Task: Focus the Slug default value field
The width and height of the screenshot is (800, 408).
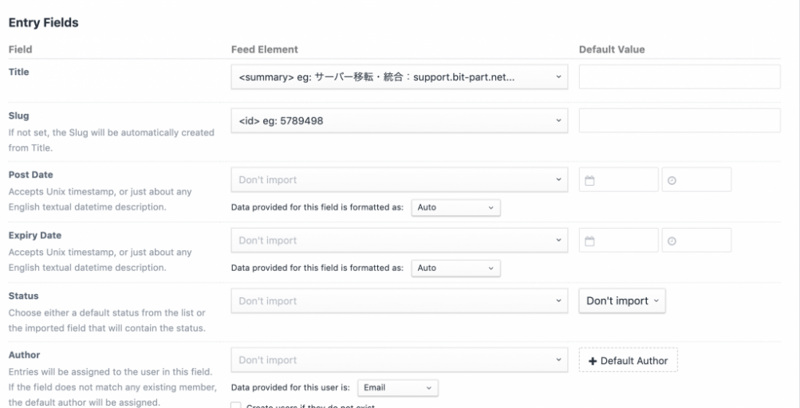Action: coord(680,121)
